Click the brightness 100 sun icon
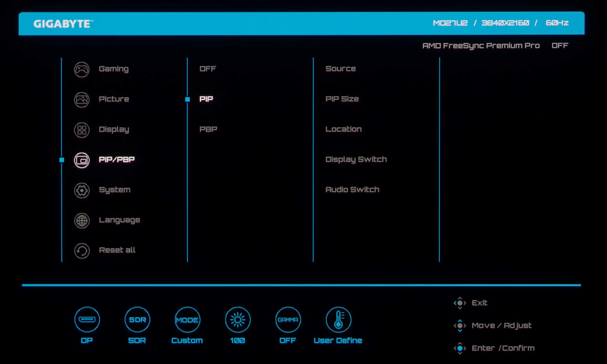 click(x=238, y=319)
